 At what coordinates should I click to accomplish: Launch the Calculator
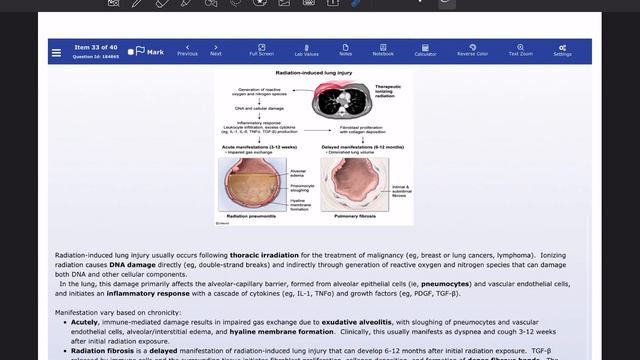click(x=425, y=51)
